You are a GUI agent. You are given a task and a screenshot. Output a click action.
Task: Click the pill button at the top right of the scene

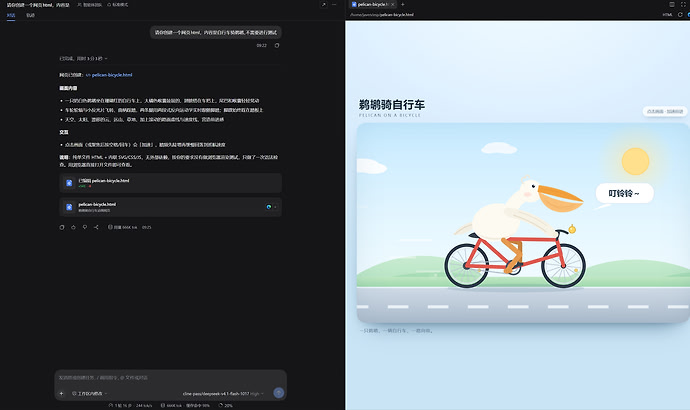pos(664,111)
